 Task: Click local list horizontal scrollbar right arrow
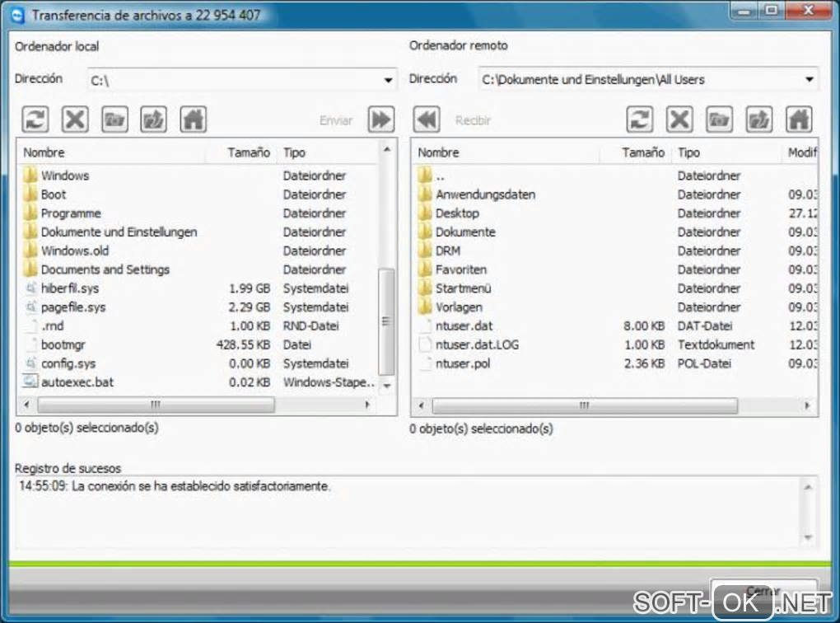367,405
